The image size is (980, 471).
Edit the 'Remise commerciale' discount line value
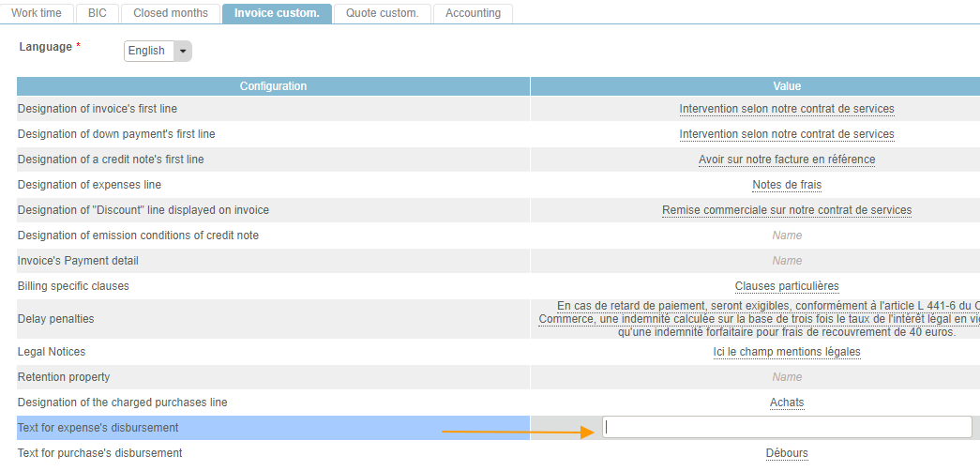786,210
